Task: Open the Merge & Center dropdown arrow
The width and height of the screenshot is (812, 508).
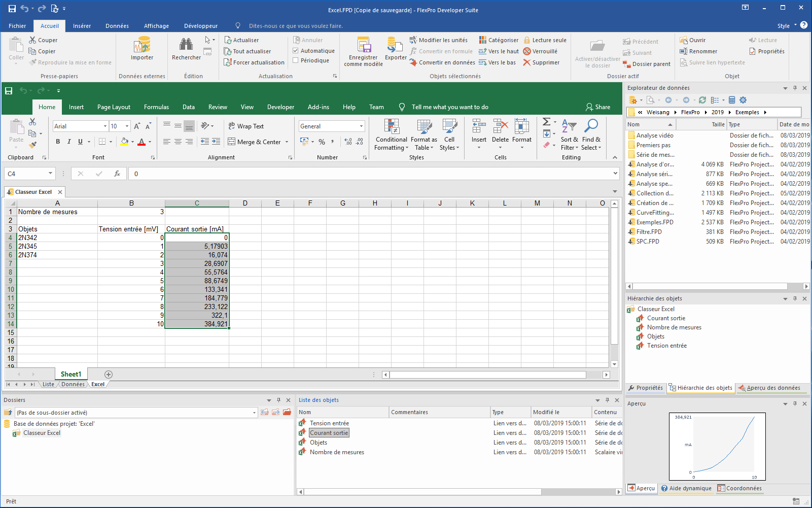Action: tap(287, 142)
